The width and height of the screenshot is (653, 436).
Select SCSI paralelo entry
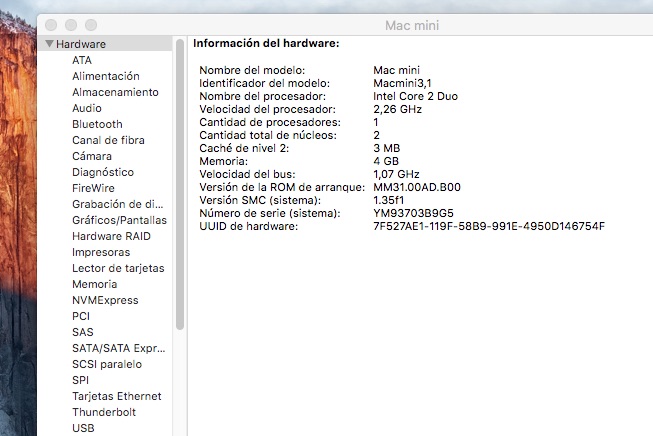point(107,364)
